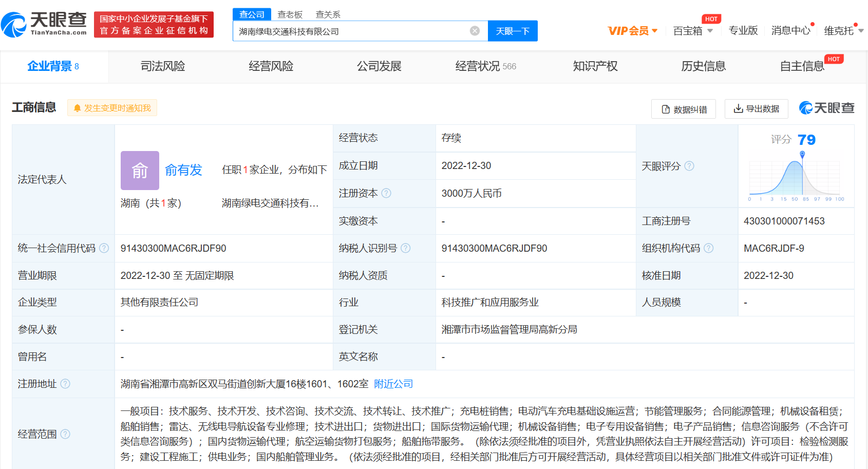868x469 pixels.
Task: Click the help icon beside 天眼评分
Action: pyautogui.click(x=689, y=166)
